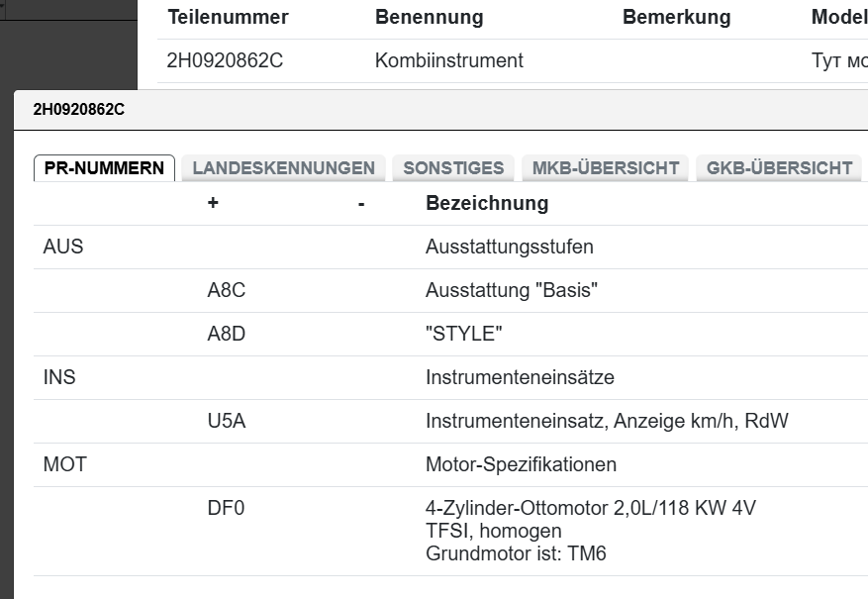Click the Bemerkung column header
The height and width of the screenshot is (599, 868).
tap(676, 17)
